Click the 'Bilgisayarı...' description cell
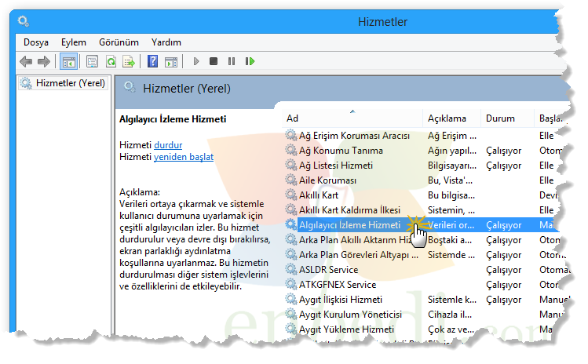Image resolution: width=588 pixels, height=364 pixels. (x=452, y=166)
